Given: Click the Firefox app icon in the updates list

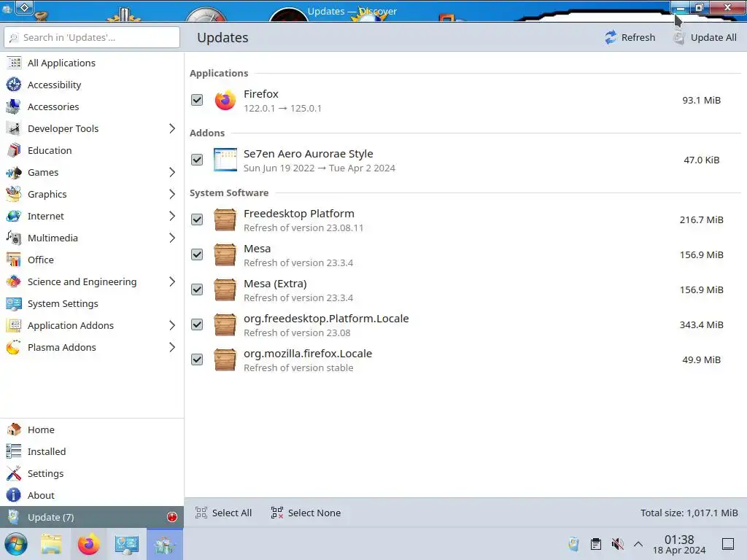Looking at the screenshot, I should click(225, 100).
